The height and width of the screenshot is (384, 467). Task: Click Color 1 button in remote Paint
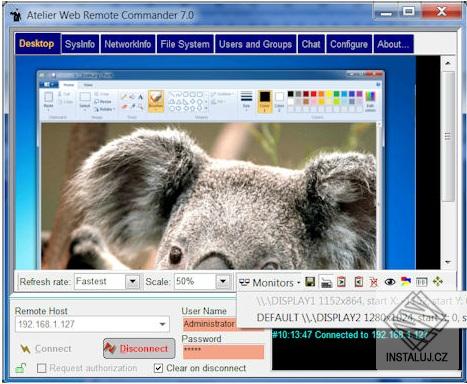265,101
